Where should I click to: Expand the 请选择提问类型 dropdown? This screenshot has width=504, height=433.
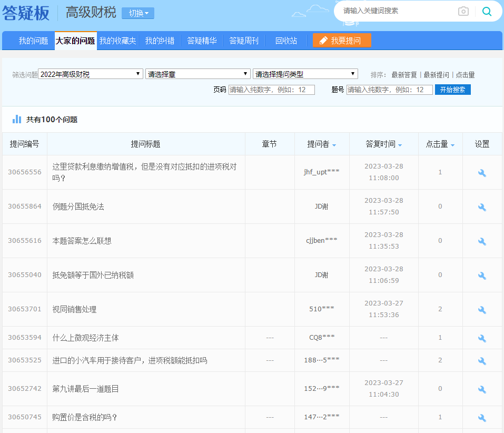(x=305, y=74)
